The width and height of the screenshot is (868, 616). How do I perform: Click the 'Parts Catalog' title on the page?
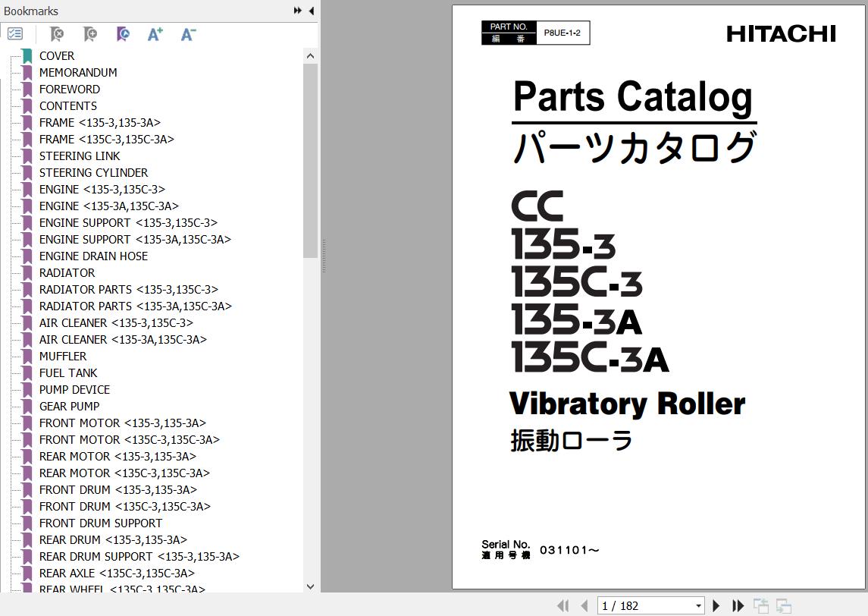tap(633, 98)
